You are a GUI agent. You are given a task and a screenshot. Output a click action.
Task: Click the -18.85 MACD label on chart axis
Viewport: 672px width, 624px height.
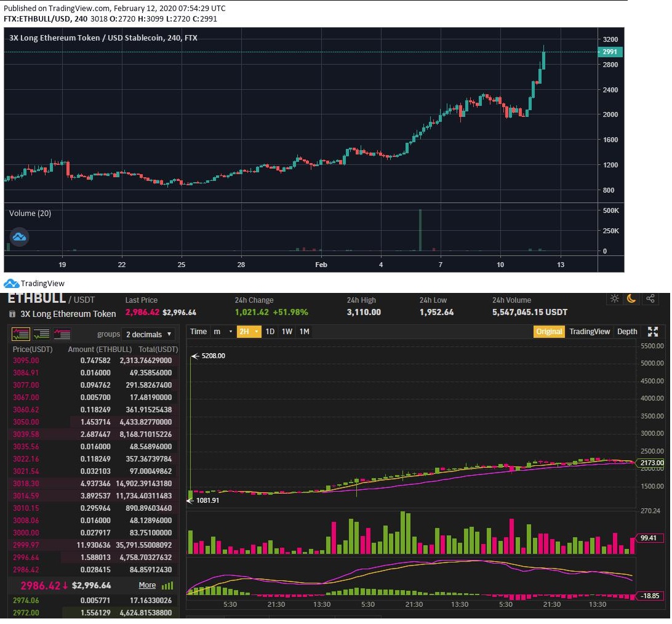(649, 596)
